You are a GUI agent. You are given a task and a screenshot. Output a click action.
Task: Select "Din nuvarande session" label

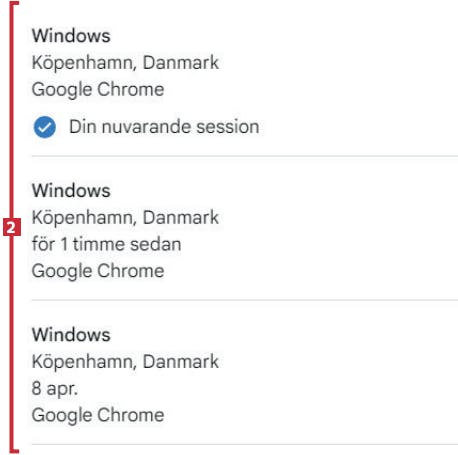click(164, 127)
